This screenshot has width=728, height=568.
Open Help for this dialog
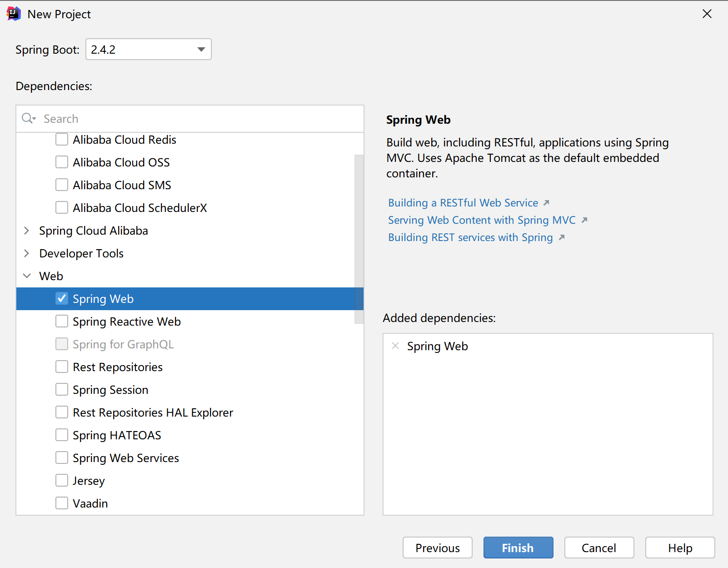(680, 548)
